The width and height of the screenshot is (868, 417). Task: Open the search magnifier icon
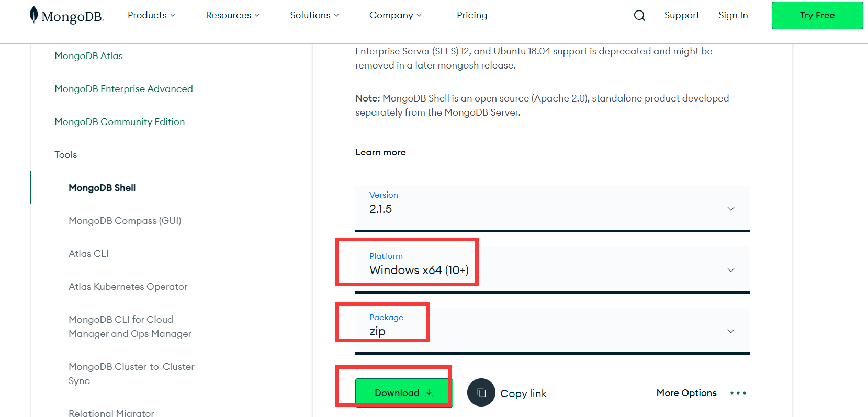click(639, 15)
